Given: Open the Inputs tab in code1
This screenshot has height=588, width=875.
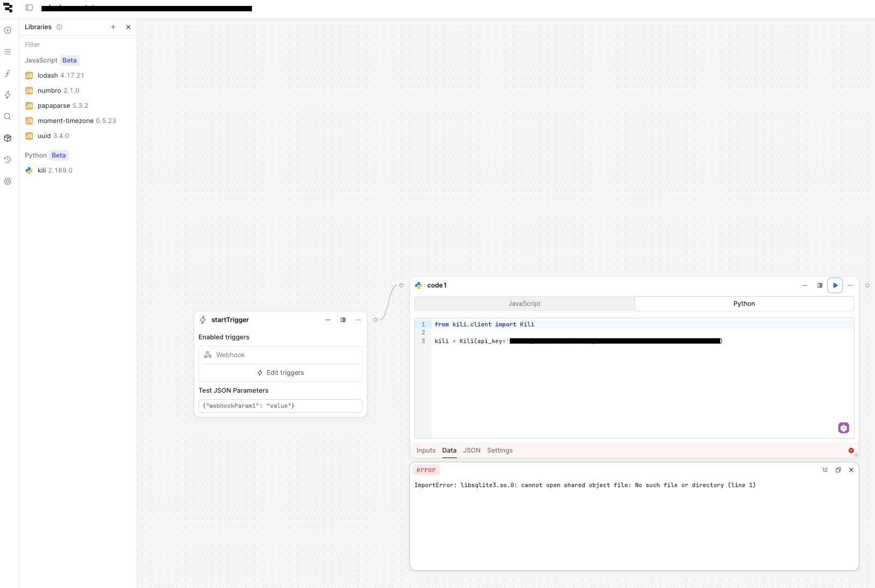Looking at the screenshot, I should tap(426, 450).
